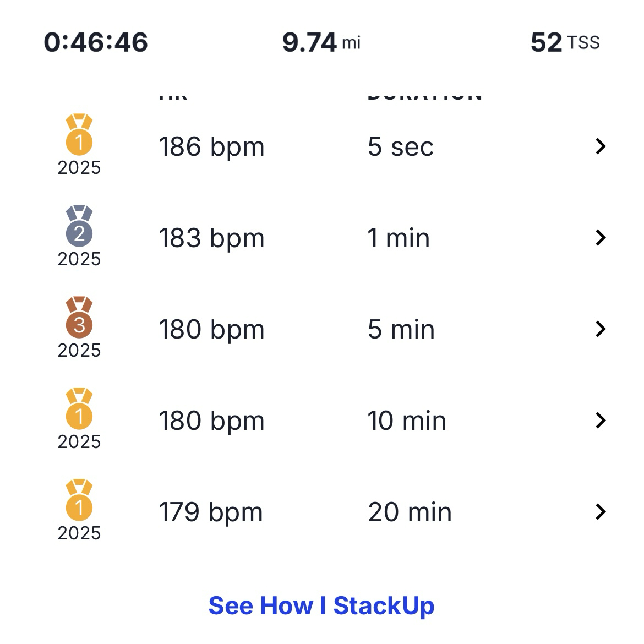Tap the 20 min duration label
Image resolution: width=644 pixels, height=644 pixels.
coord(410,512)
